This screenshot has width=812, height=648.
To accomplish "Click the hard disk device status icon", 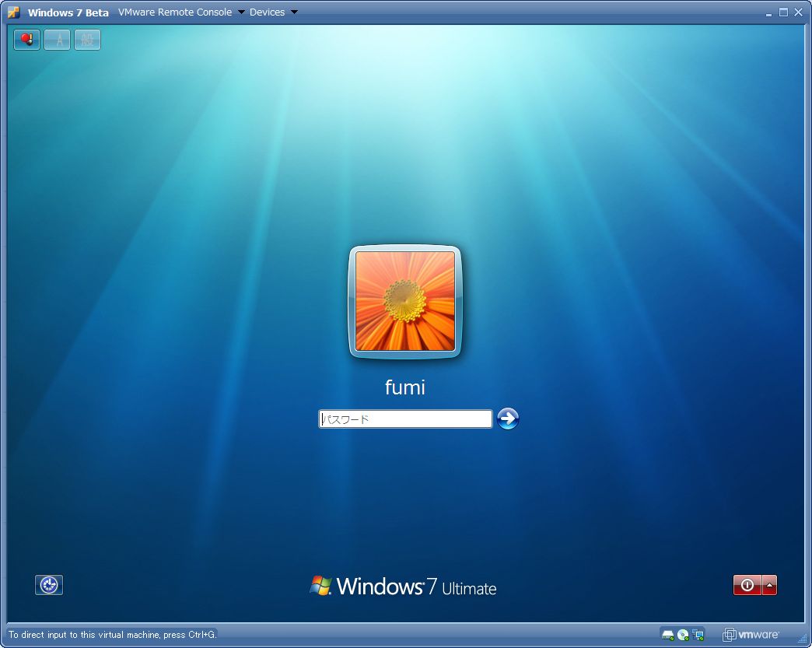I will point(668,635).
